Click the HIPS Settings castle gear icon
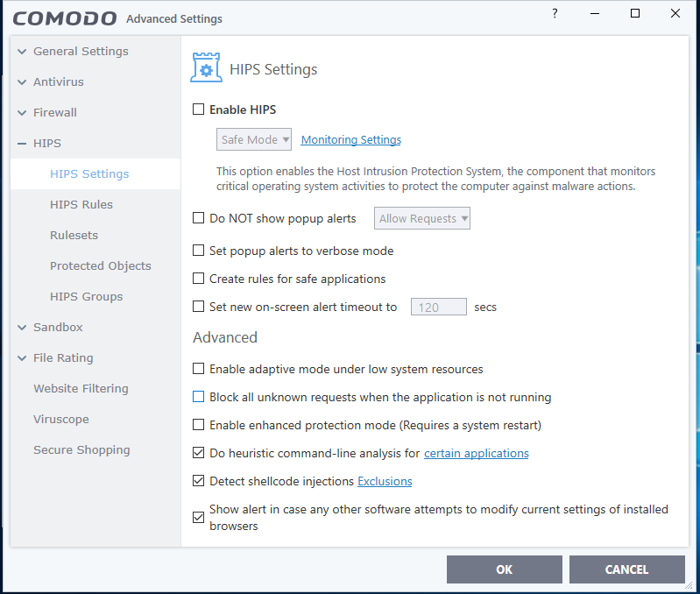This screenshot has height=594, width=700. [206, 68]
